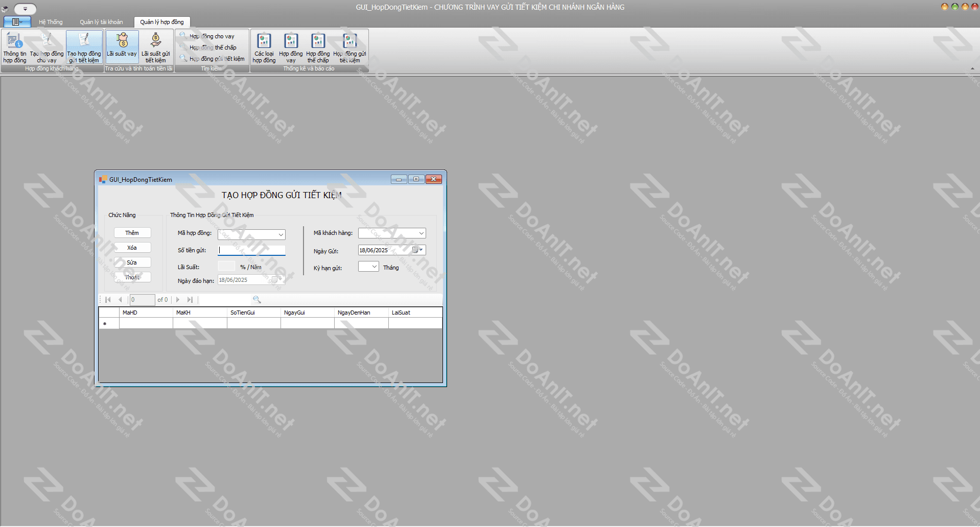Click the Thêm button
980x527 pixels.
coord(132,233)
